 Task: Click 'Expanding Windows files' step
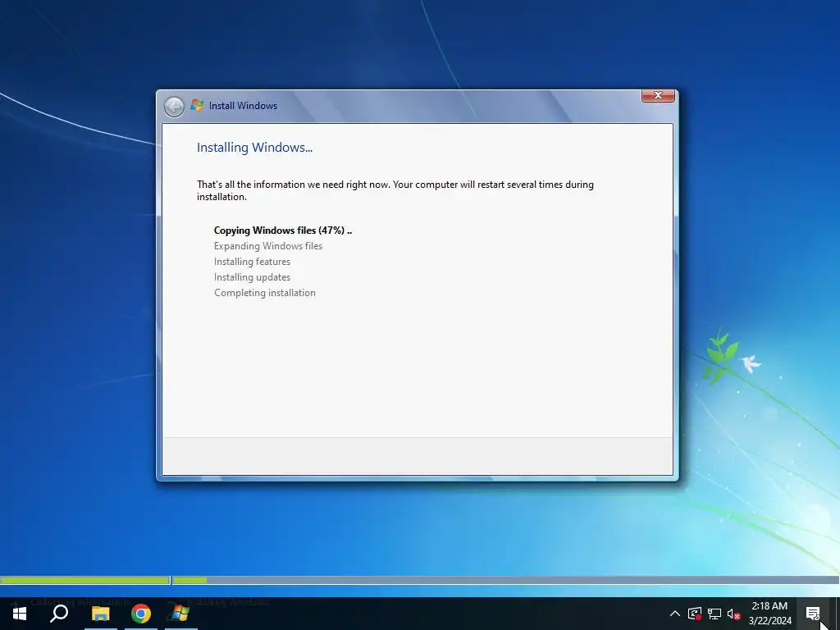pos(268,246)
